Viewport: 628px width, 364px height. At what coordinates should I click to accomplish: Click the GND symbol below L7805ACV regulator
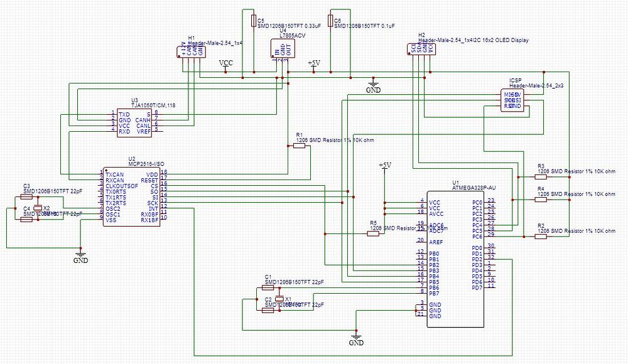(x=374, y=82)
